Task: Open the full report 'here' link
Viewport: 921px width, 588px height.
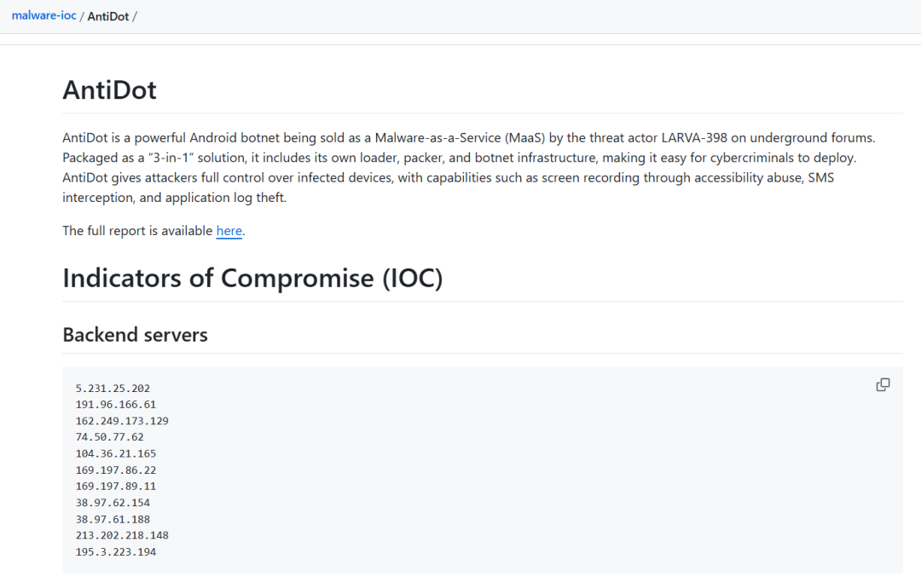Action: click(229, 230)
